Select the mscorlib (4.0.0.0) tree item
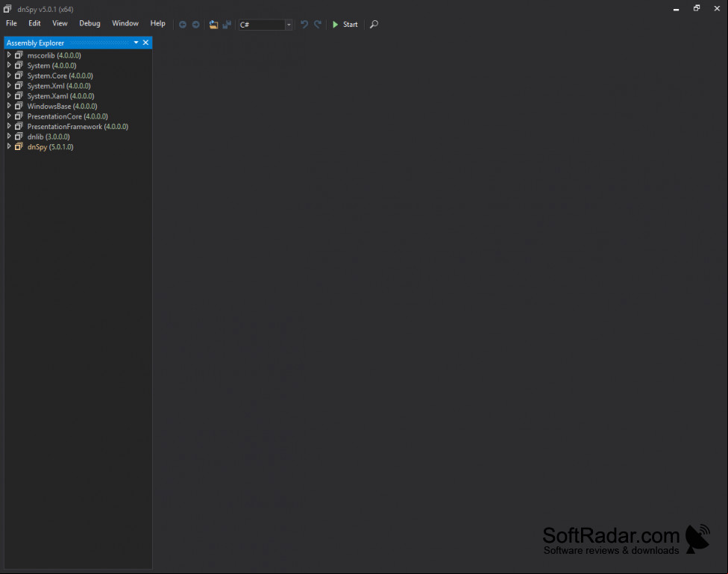The image size is (728, 574). pos(54,55)
